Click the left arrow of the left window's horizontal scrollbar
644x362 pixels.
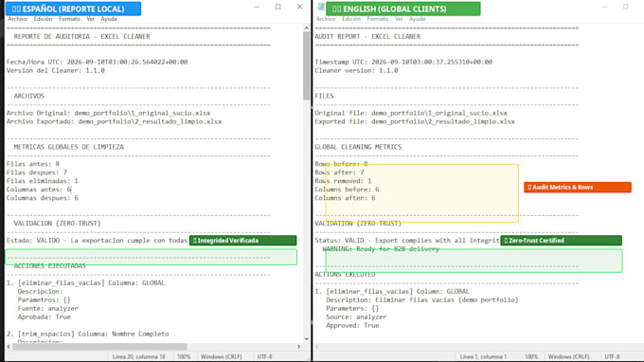(x=9, y=347)
